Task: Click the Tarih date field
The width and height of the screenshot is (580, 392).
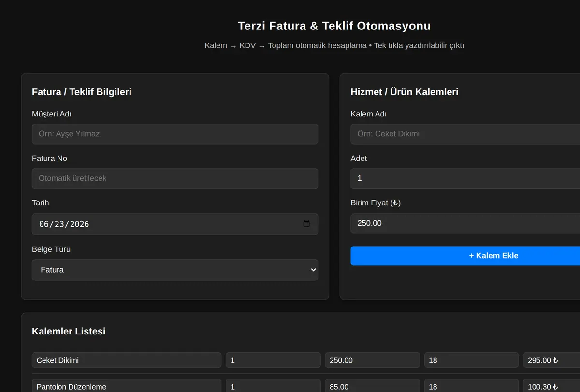Action: [175, 224]
